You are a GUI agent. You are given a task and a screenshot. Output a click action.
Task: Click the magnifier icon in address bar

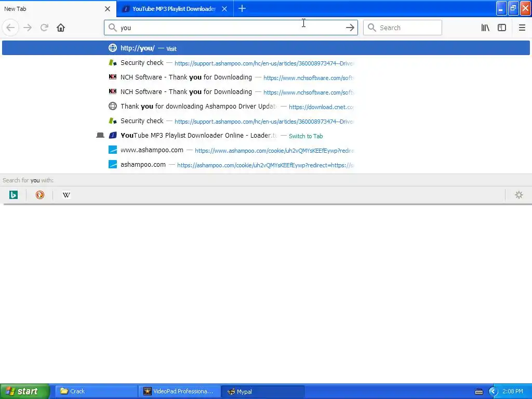(x=112, y=28)
